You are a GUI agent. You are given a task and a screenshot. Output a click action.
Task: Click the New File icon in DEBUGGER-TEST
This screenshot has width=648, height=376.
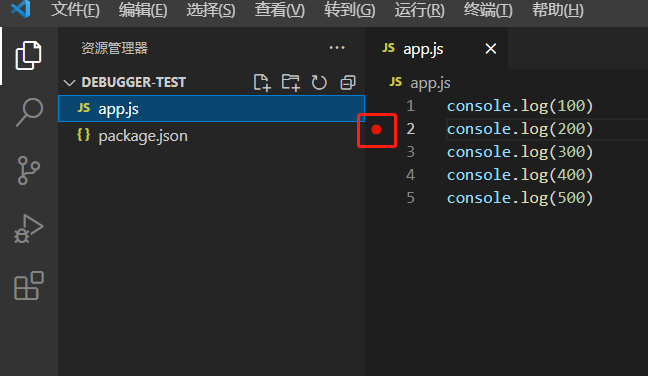pos(262,82)
